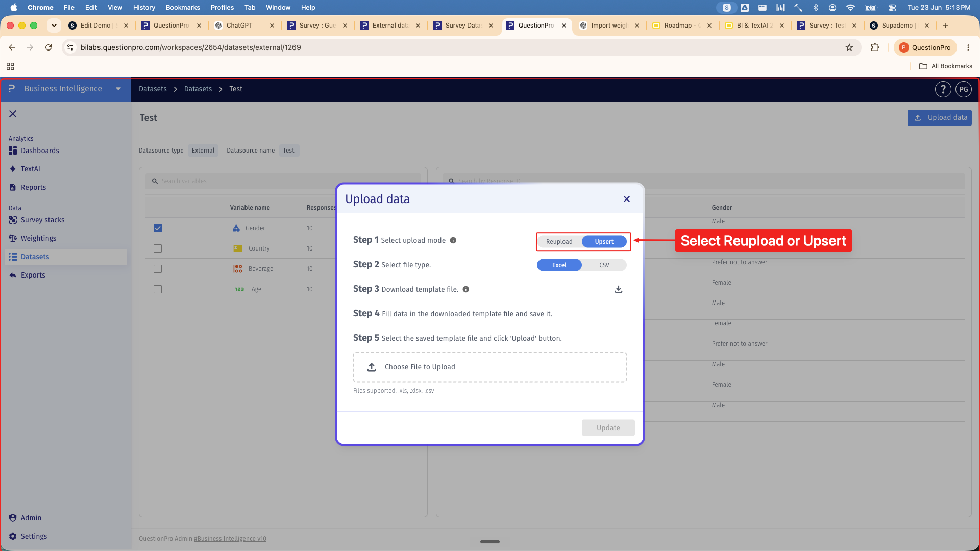This screenshot has width=980, height=551.
Task: Click Variable name column header
Action: 250,208
